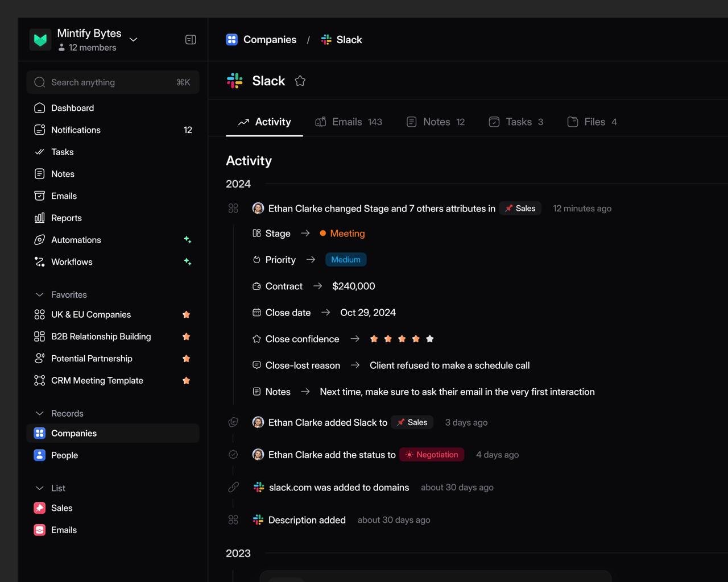Open Tasks in the sidebar
728x582 pixels.
[x=113, y=152]
